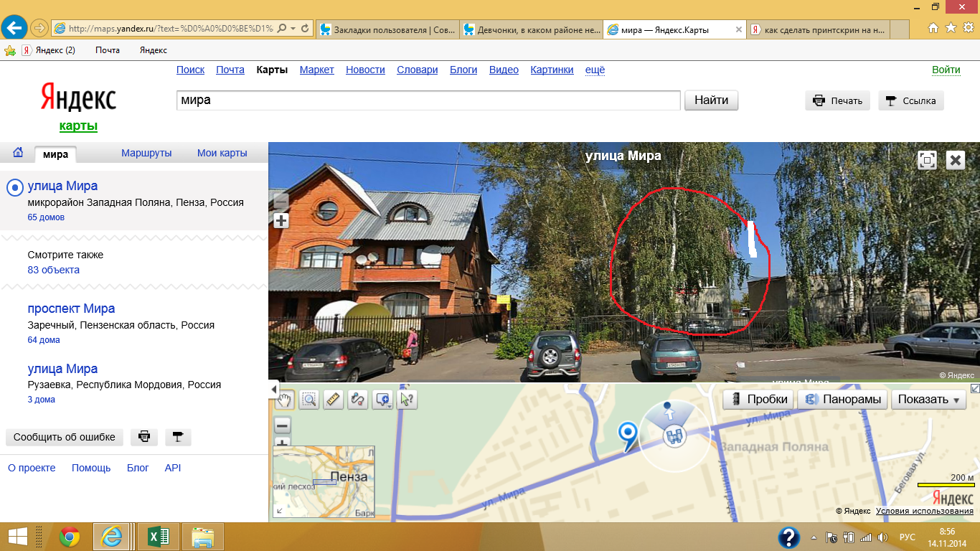Switch to the Маршруты tab
The image size is (980, 551).
[x=146, y=153]
